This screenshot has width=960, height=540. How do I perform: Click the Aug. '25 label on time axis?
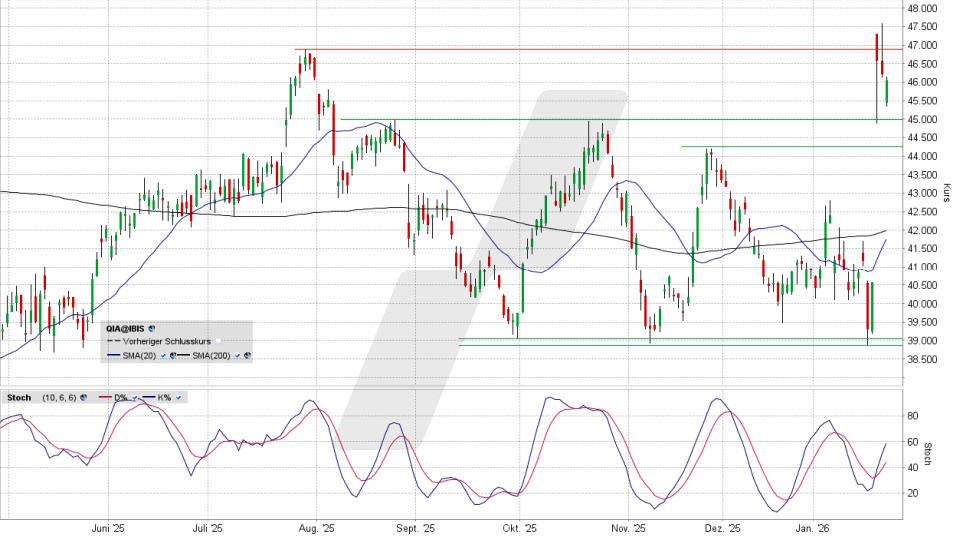tap(318, 528)
